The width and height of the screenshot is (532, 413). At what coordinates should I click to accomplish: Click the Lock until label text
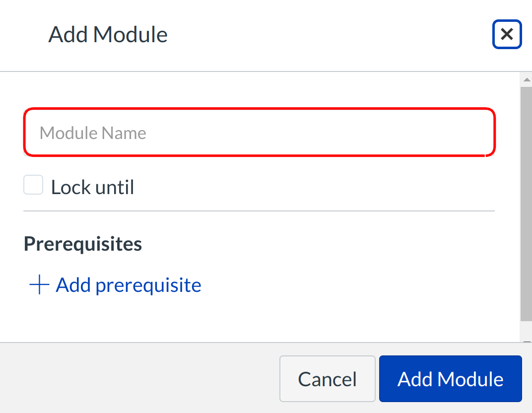[93, 188]
